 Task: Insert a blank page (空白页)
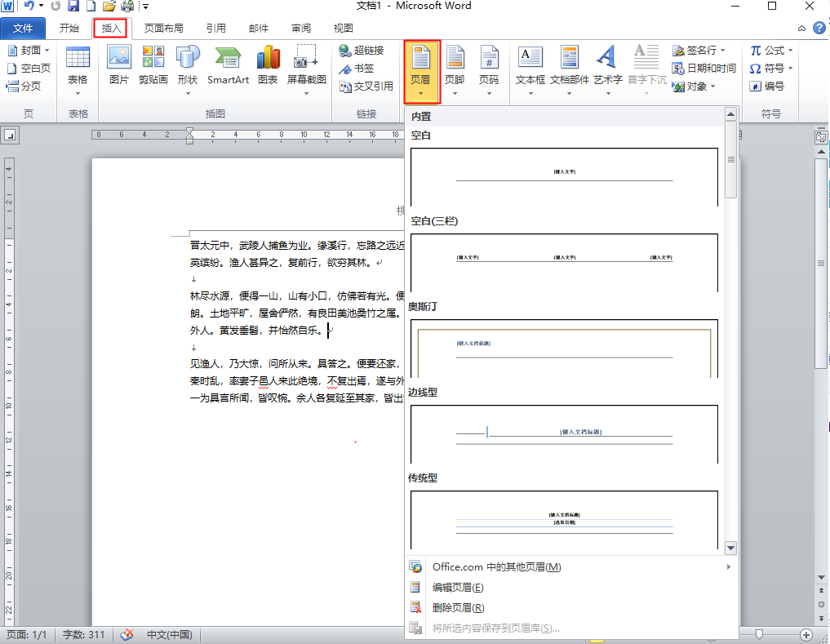[29, 69]
